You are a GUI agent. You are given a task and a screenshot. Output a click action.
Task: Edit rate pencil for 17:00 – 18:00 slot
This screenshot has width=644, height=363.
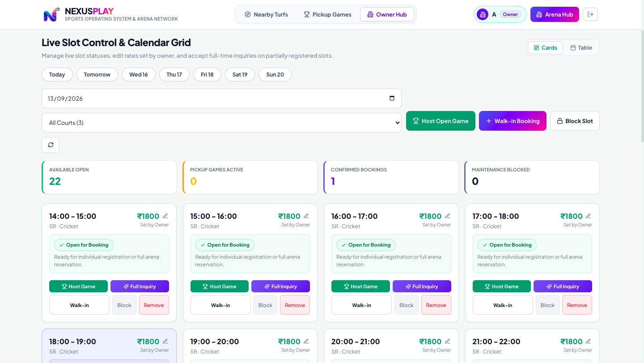[x=589, y=216]
